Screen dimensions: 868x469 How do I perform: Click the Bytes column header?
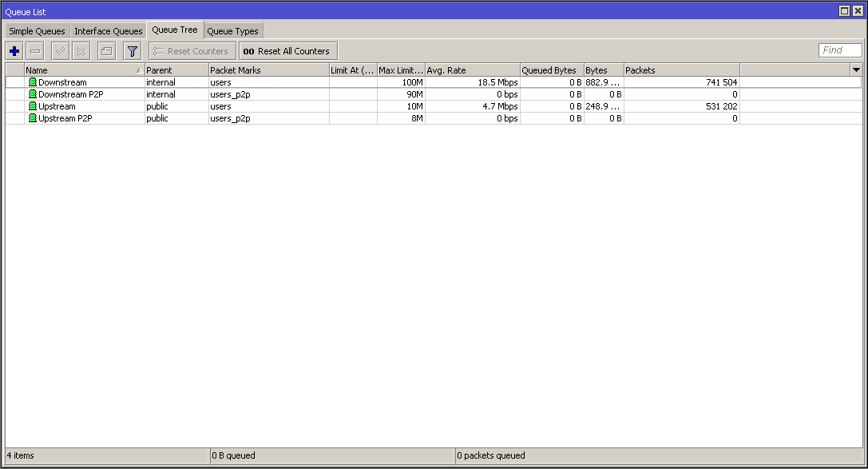coord(604,70)
